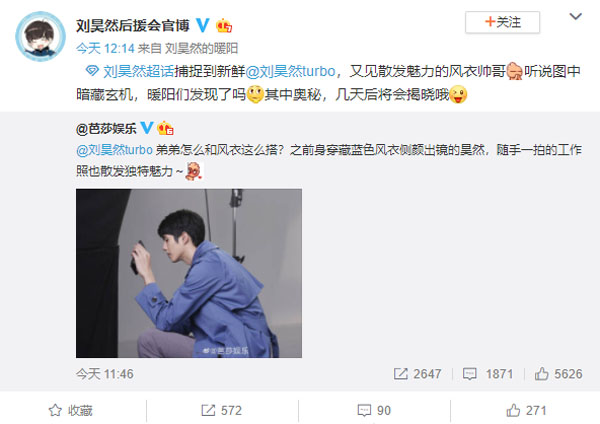Enlarge the photo of man in blue coat
This screenshot has width=600, height=424.
[x=189, y=273]
